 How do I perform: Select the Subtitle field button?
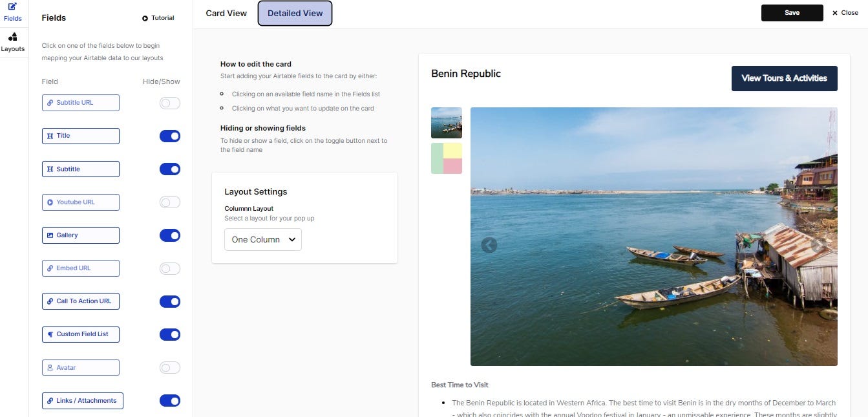coord(81,169)
